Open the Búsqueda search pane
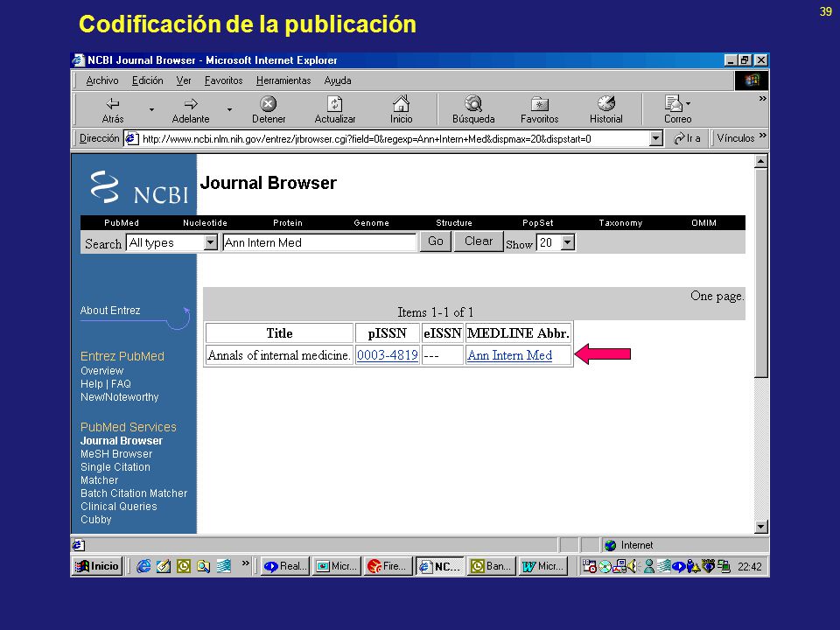Image resolution: width=840 pixels, height=630 pixels. [x=473, y=109]
